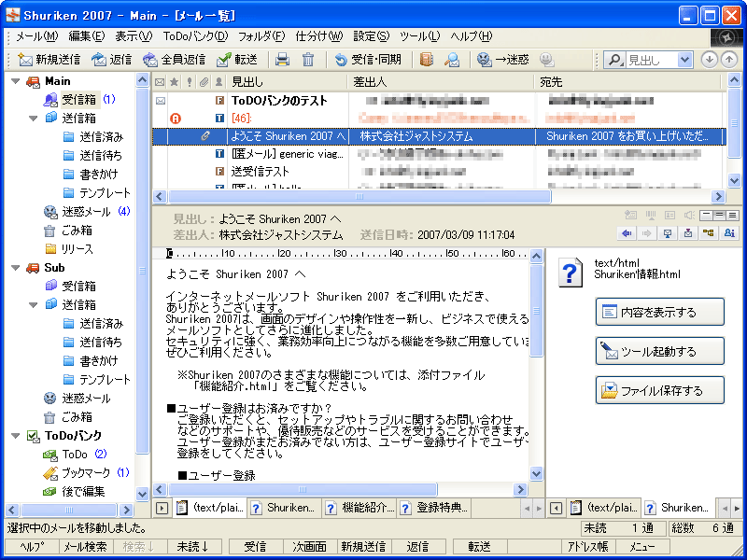Click the blue left arrow previous-mail icon
The image size is (747, 560).
[x=627, y=233]
